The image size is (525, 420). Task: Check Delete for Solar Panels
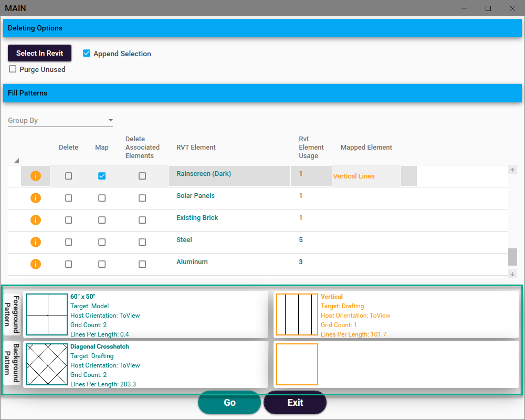[69, 198]
